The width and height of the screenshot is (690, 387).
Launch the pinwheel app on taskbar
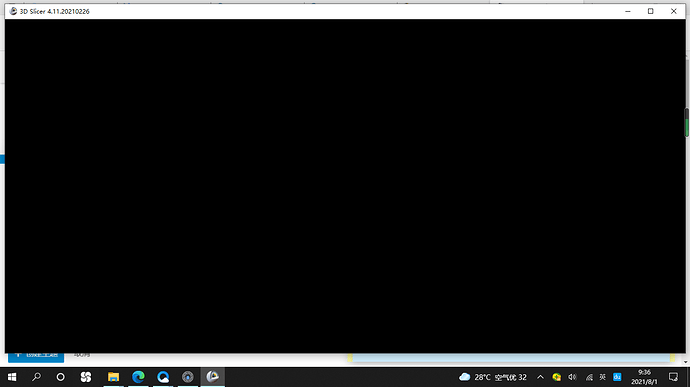[x=86, y=377]
